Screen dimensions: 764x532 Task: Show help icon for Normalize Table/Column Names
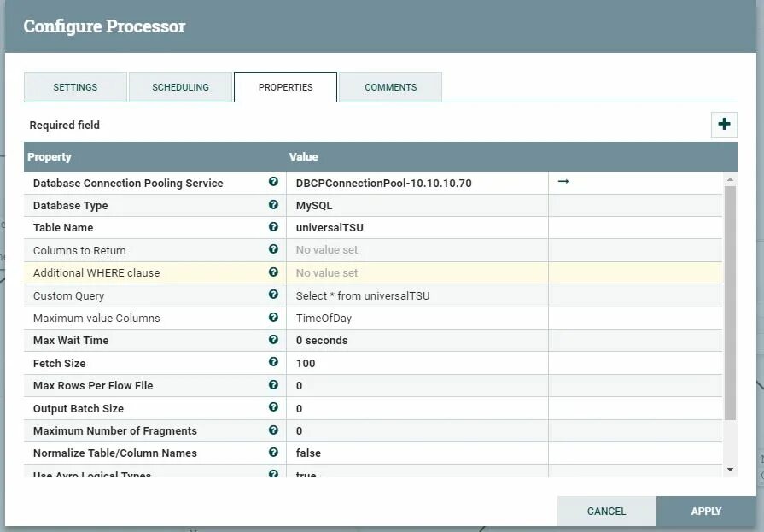tap(273, 452)
